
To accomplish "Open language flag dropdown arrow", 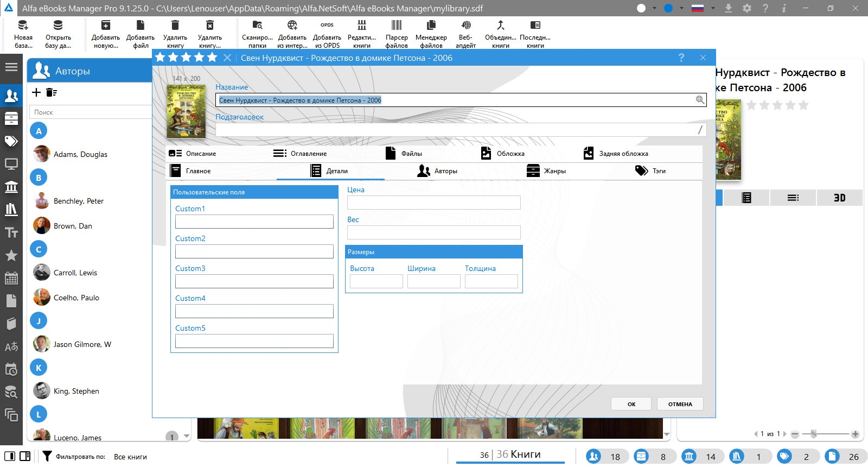I will (x=713, y=8).
